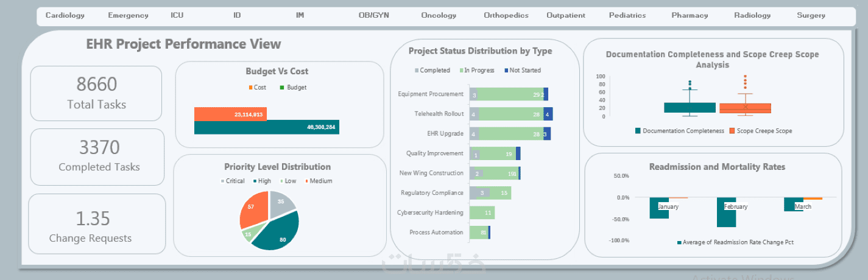The width and height of the screenshot is (868, 280).
Task: Click the Total Tasks KPI card
Action: [x=96, y=93]
